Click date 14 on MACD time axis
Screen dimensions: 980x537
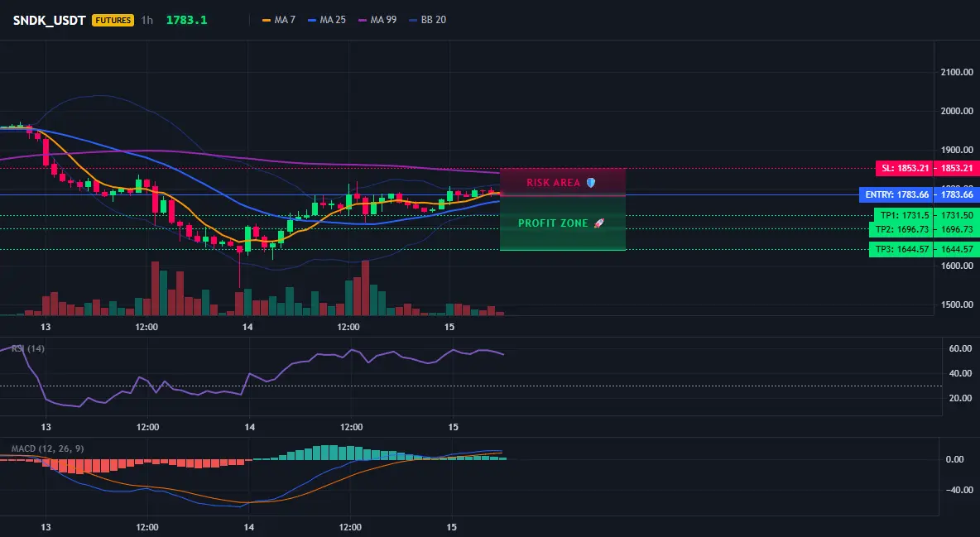point(249,528)
